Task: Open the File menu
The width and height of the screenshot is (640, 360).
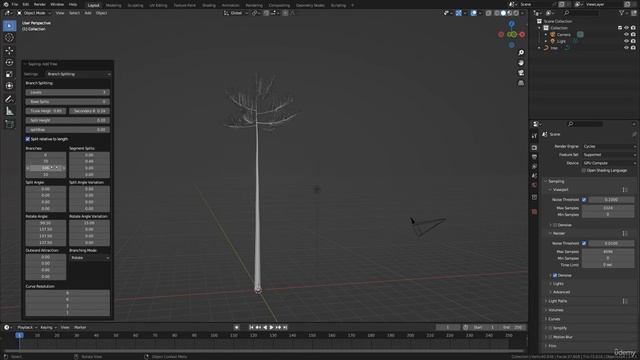Action: tap(15, 4)
